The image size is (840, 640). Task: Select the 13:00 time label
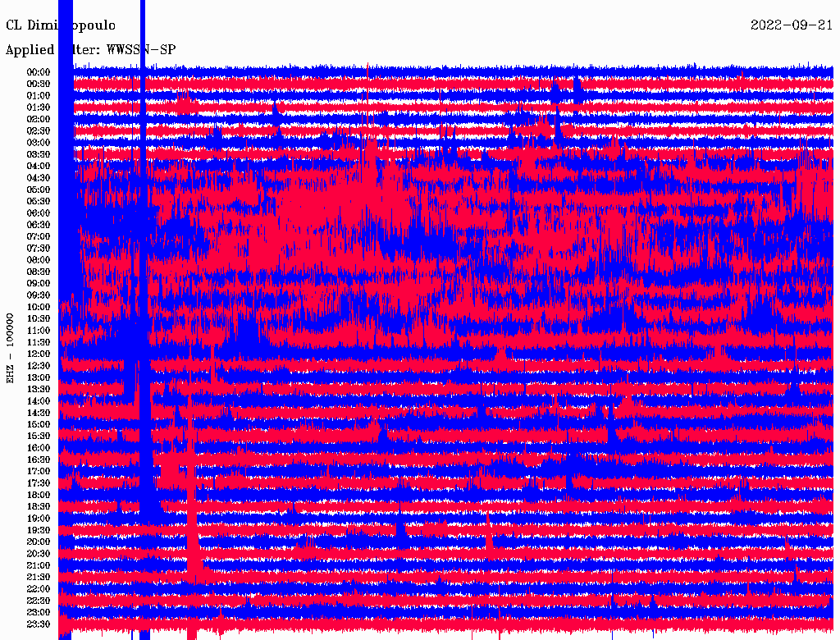[x=39, y=377]
